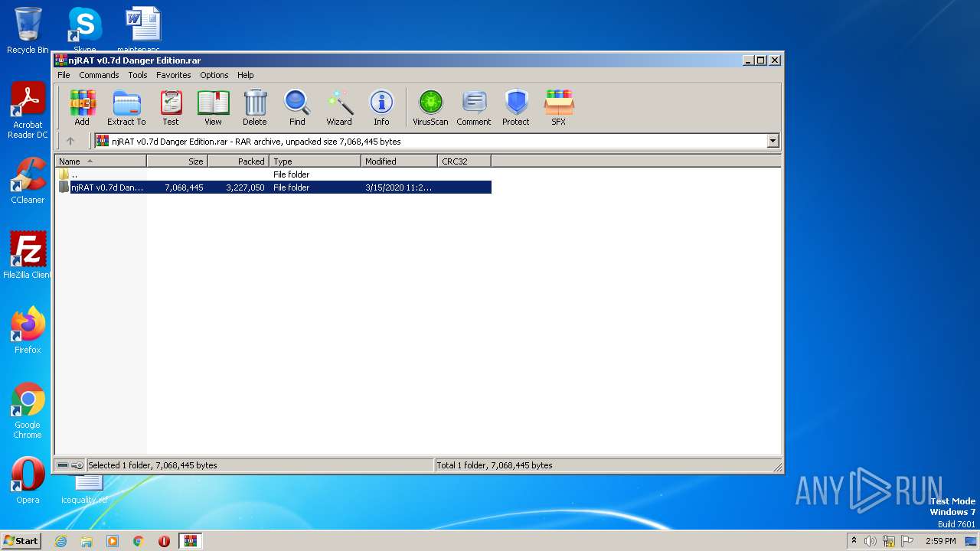The image size is (980, 551).
Task: Open the Comment tool
Action: [x=474, y=108]
